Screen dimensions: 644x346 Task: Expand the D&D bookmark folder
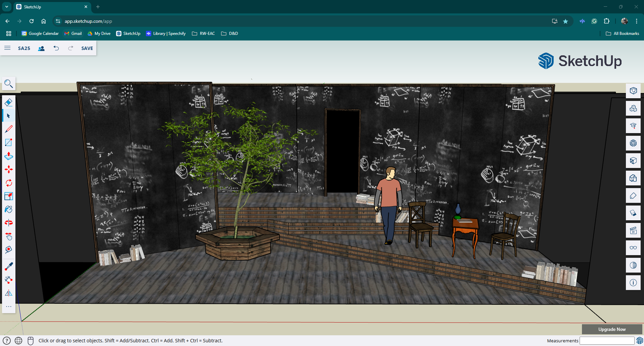(x=230, y=34)
